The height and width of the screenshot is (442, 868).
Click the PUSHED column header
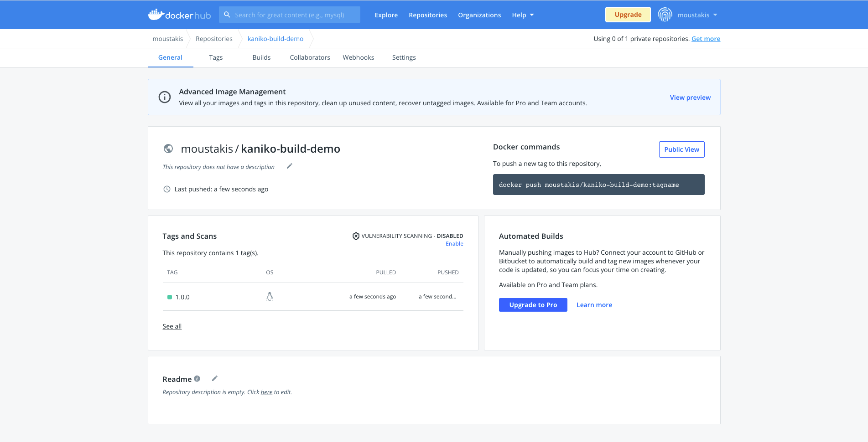(448, 272)
